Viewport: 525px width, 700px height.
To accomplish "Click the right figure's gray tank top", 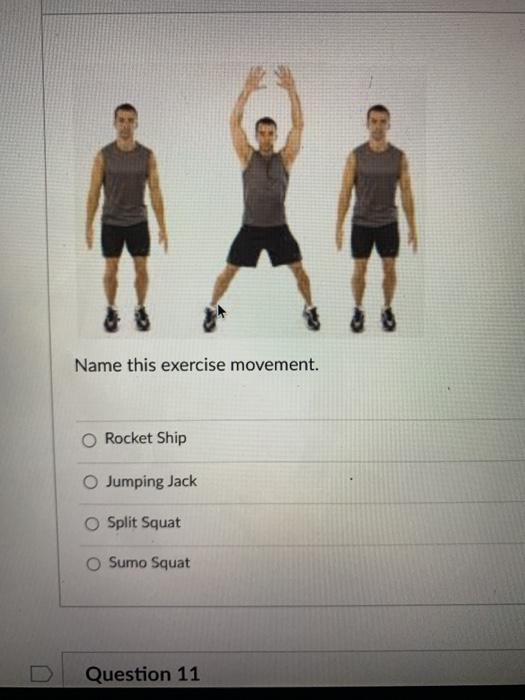I will [x=377, y=185].
